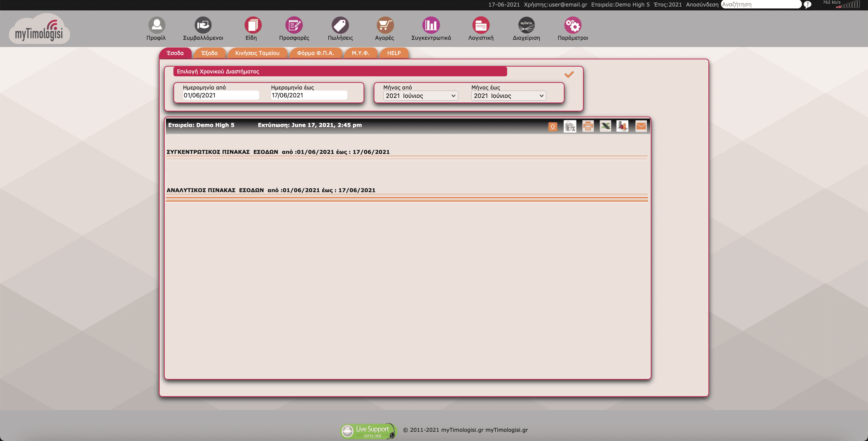Click inside the Αναζήτηση search field
Image resolution: width=868 pixels, height=441 pixels.
[x=761, y=4]
